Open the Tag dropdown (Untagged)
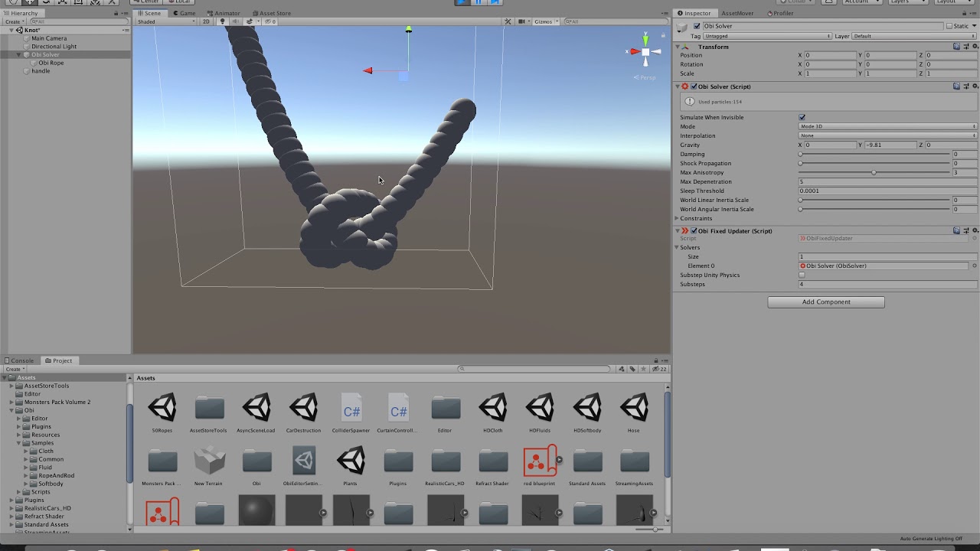Image resolution: width=980 pixels, height=551 pixels. tap(767, 36)
